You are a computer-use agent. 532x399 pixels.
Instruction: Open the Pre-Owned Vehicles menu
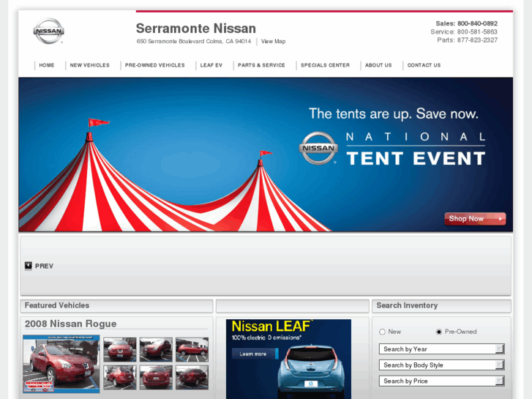tap(154, 65)
